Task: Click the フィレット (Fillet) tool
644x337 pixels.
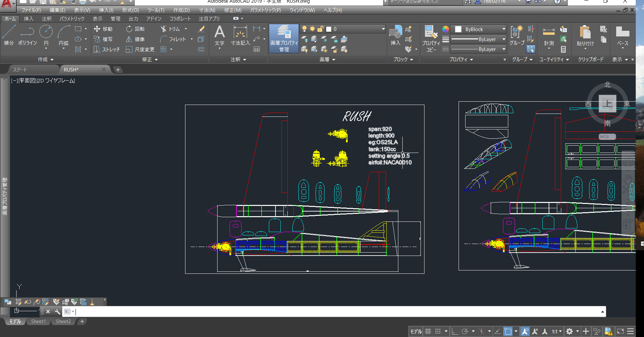Action: [x=173, y=39]
